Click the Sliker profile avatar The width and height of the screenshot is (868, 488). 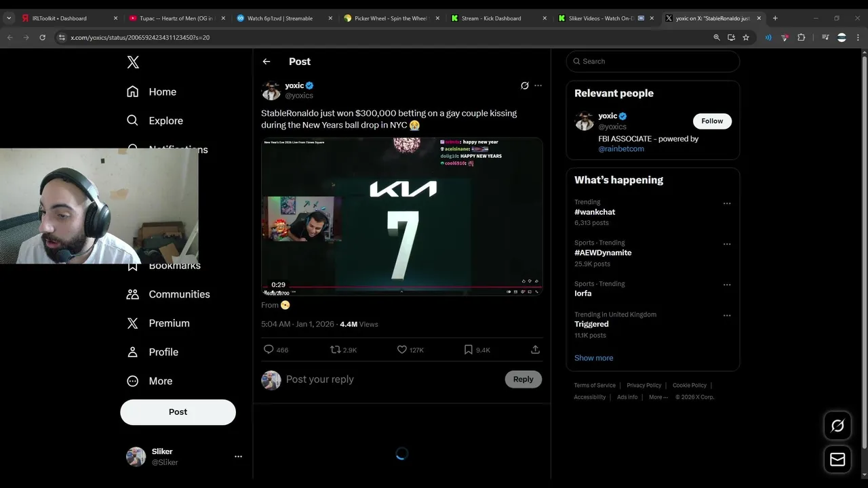(136, 457)
